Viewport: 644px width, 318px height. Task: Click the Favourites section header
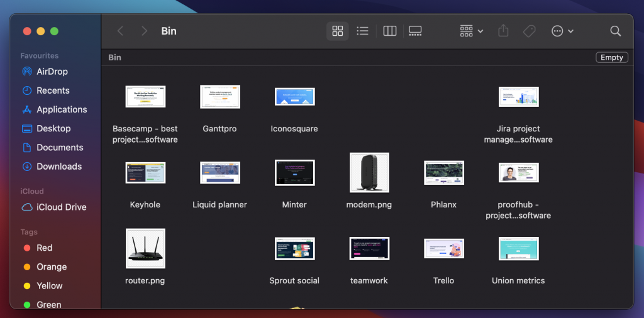pyautogui.click(x=40, y=56)
